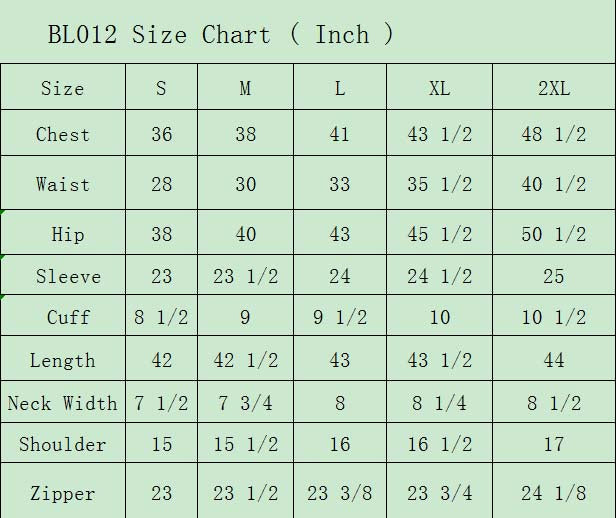Click the Length row label
The height and width of the screenshot is (518, 616).
(x=63, y=359)
